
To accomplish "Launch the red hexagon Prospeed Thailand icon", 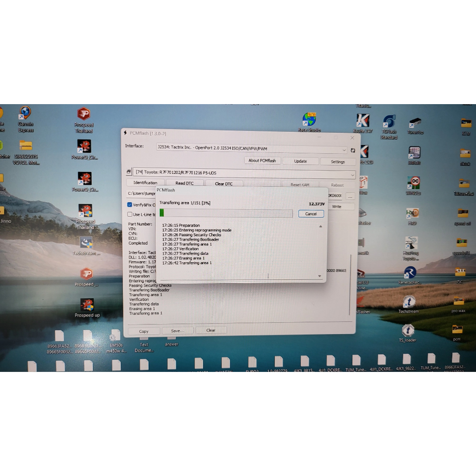I will point(84,120).
